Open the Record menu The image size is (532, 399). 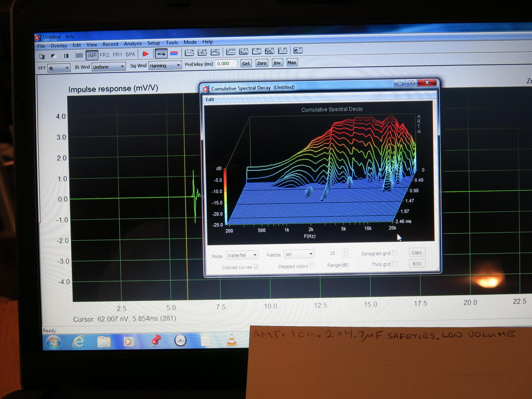[x=110, y=44]
